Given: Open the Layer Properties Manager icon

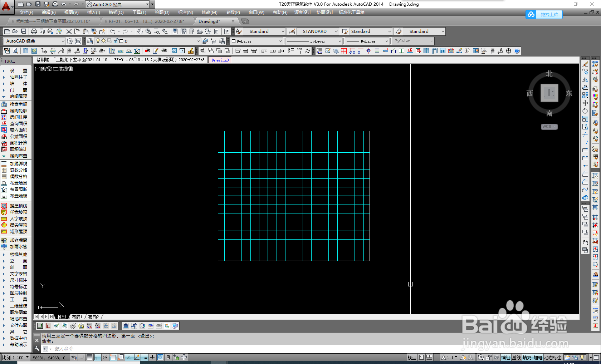Looking at the screenshot, I should [x=90, y=41].
